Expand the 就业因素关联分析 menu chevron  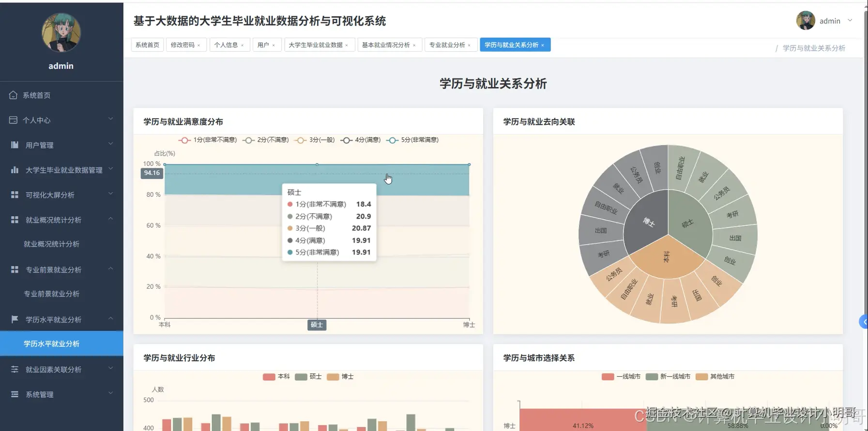click(110, 368)
